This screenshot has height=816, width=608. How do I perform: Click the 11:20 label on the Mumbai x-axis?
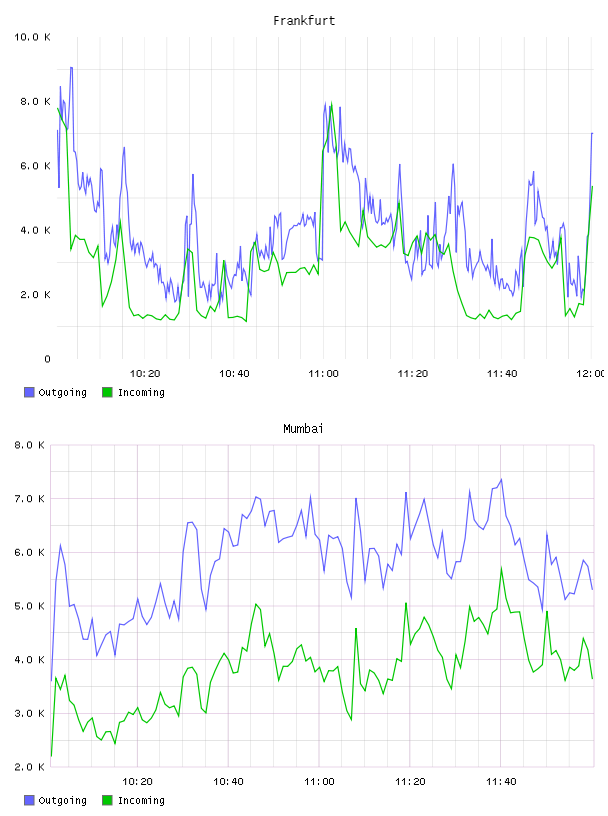click(410, 782)
